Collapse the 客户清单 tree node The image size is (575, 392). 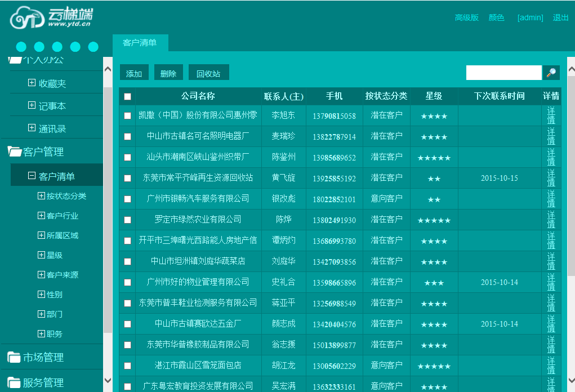[32, 176]
